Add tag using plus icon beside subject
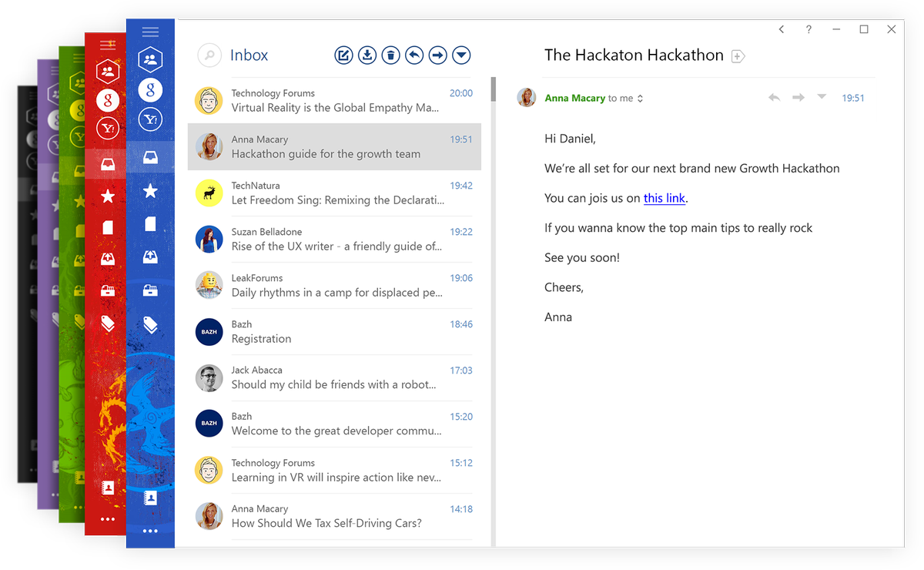The height and width of the screenshot is (570, 924). [x=738, y=56]
